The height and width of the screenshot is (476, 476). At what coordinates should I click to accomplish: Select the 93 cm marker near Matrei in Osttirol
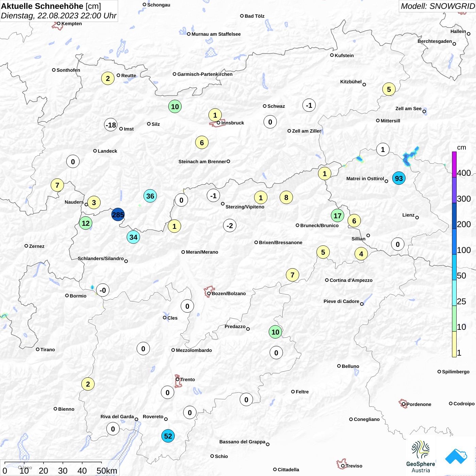pyautogui.click(x=399, y=178)
